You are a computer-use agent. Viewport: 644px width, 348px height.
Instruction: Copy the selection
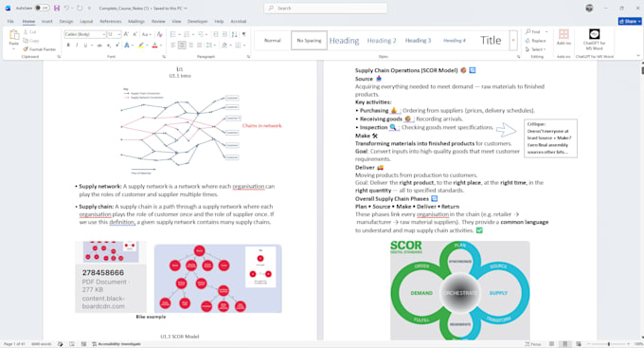pos(31,41)
